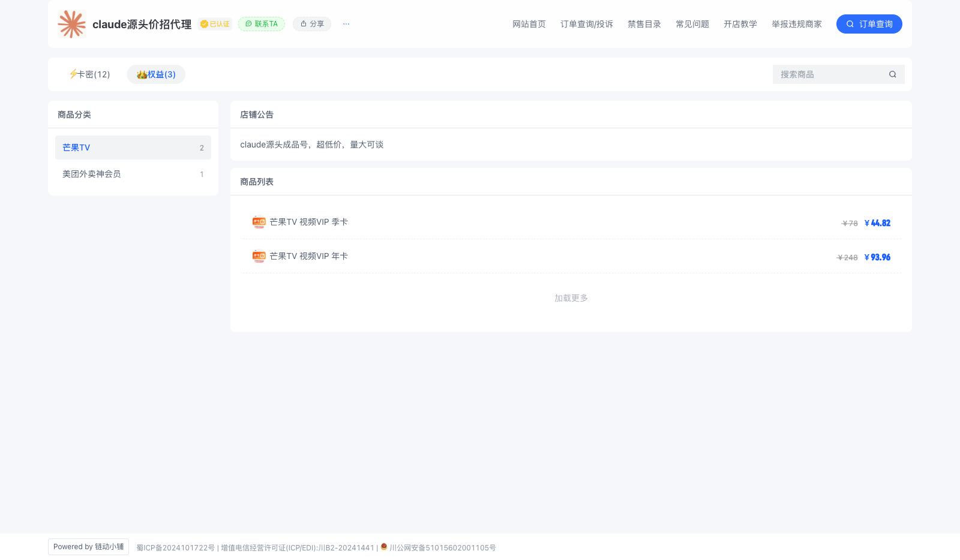Click the 商品分类 heading
Image resolution: width=960 pixels, height=560 pixels.
click(74, 115)
